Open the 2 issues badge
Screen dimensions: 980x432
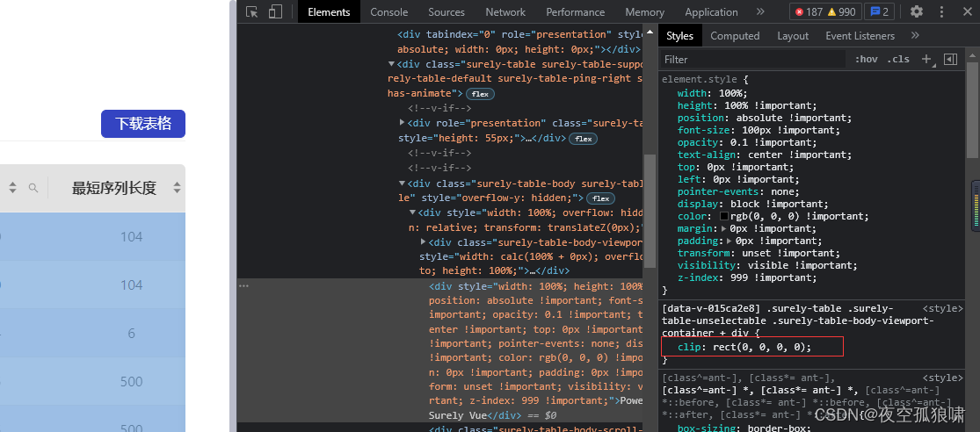[880, 12]
